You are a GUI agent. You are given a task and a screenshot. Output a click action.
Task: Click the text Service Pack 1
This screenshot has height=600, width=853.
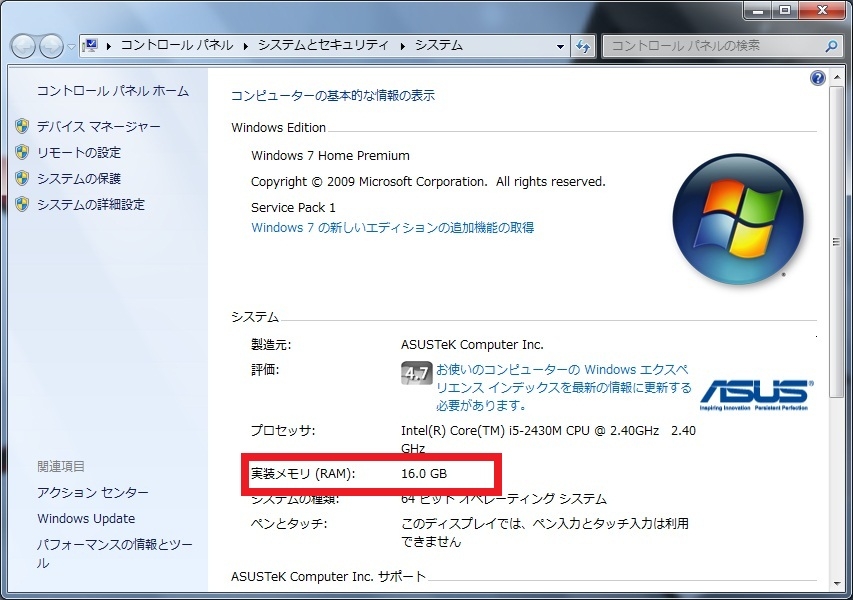(x=293, y=208)
